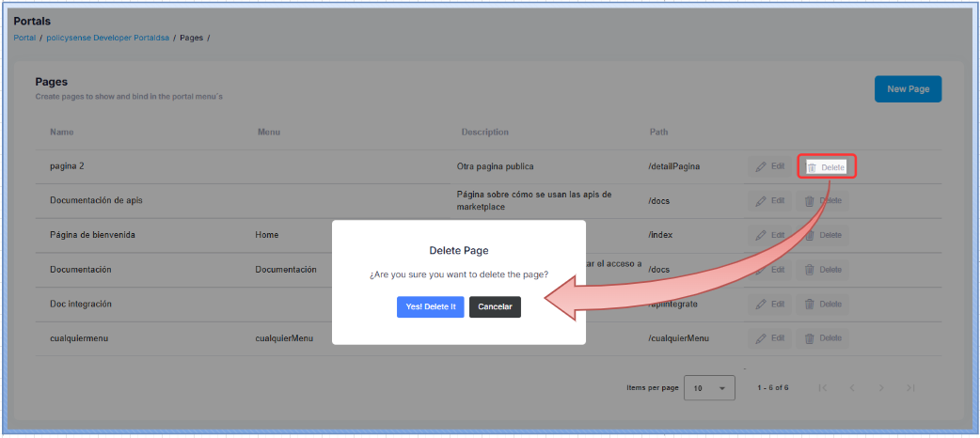Click the Edit pencil icon for pagina 2
Screen dimensions: 980x438
[761, 166]
